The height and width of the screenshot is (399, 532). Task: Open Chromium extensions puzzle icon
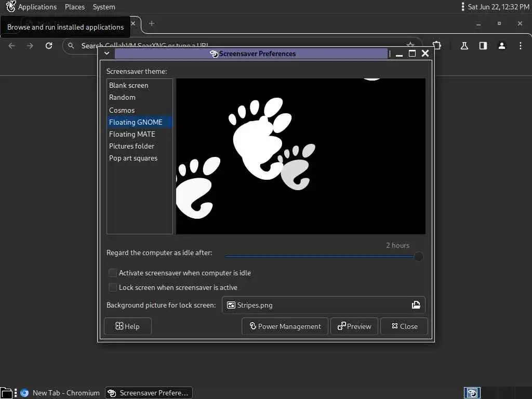click(x=437, y=46)
